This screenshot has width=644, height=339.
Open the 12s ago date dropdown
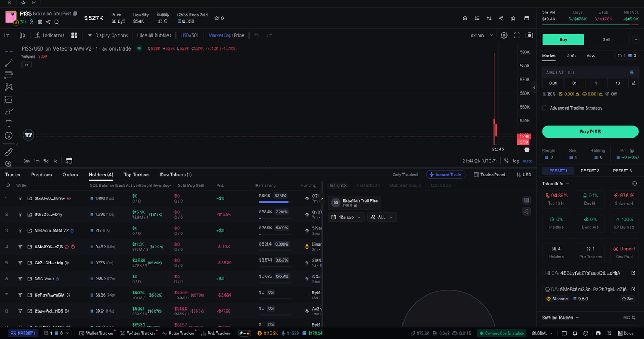(x=347, y=217)
